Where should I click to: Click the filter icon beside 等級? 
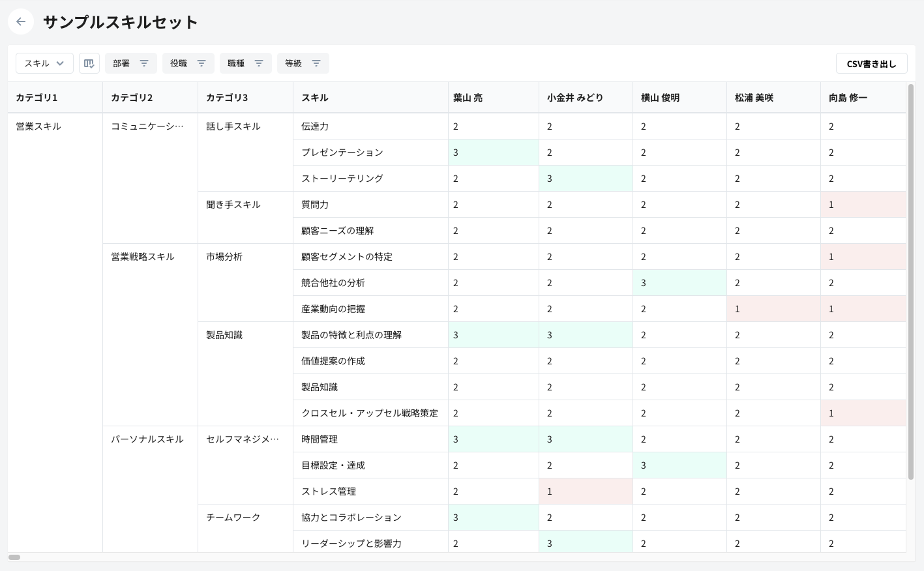pos(316,63)
